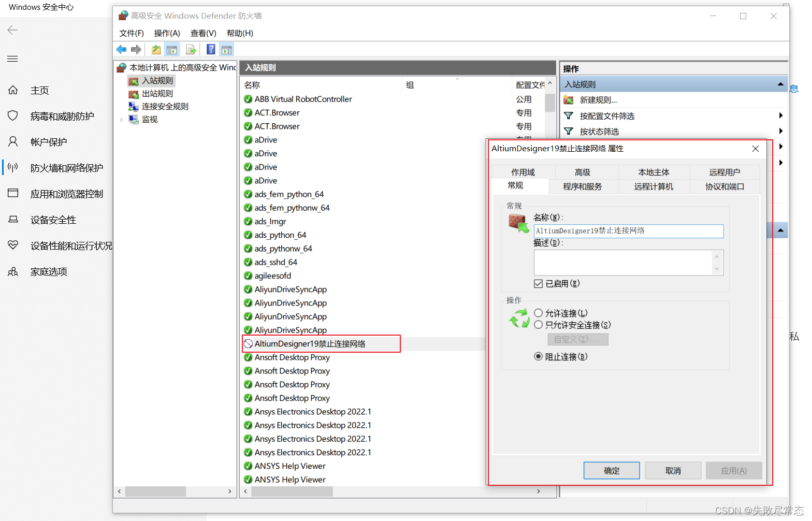Click 按配置文件筛选 action
The width and height of the screenshot is (812, 521).
pyautogui.click(x=607, y=116)
